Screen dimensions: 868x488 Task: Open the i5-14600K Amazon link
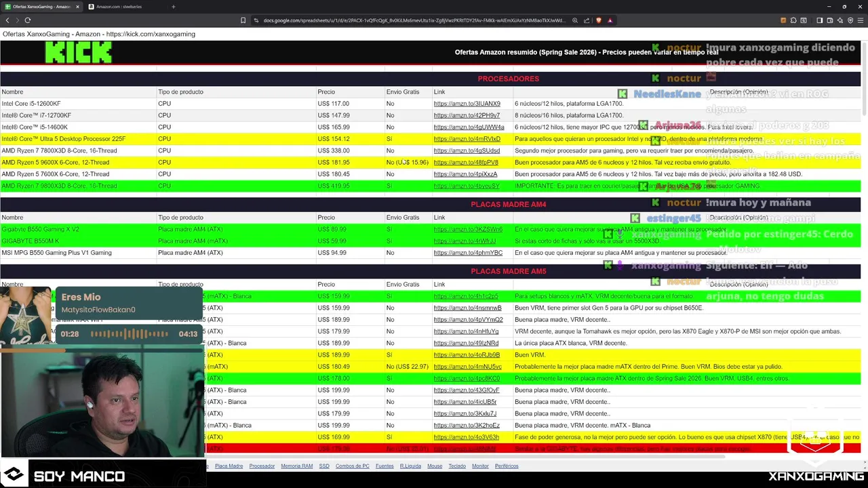pos(469,127)
